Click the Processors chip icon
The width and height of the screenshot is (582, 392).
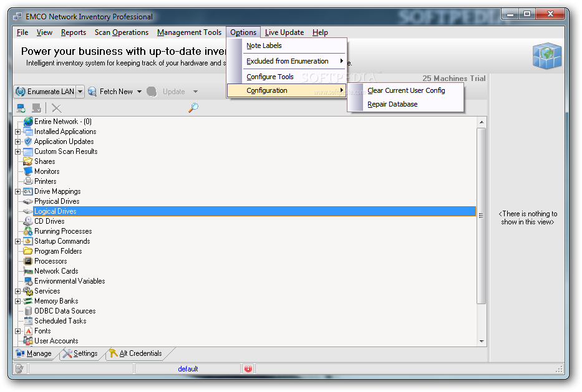click(x=28, y=261)
